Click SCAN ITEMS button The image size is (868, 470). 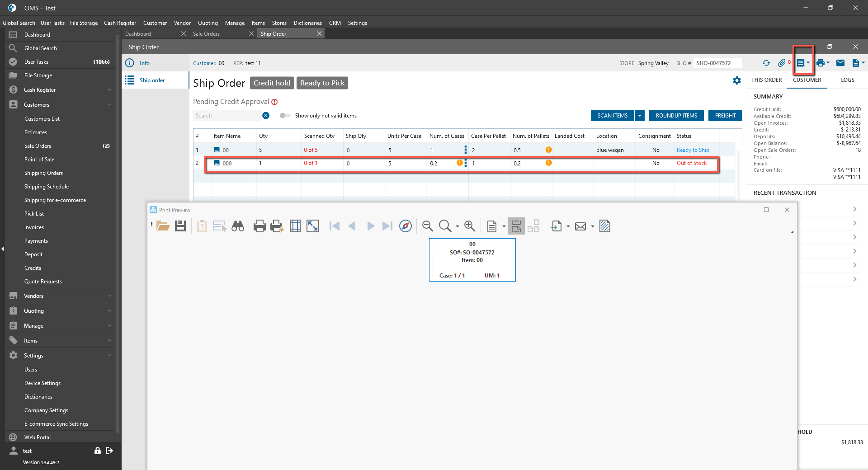click(x=612, y=116)
